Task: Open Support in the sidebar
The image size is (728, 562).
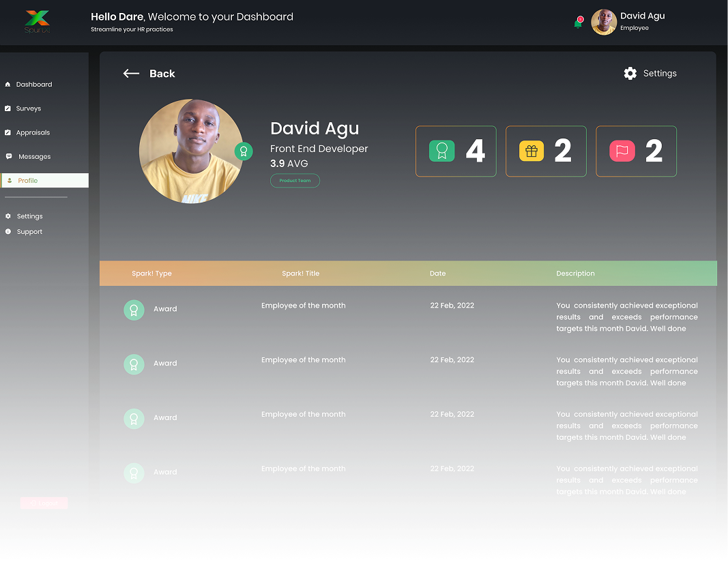Action: tap(29, 232)
